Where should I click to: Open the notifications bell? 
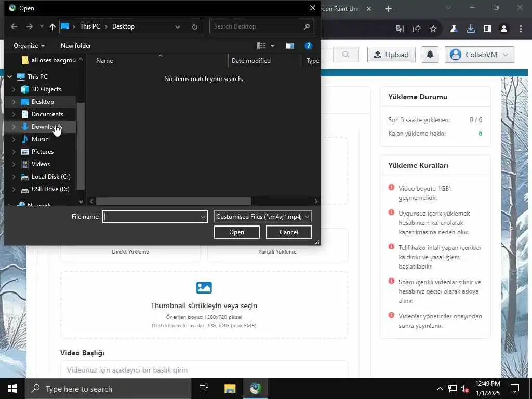coord(430,55)
